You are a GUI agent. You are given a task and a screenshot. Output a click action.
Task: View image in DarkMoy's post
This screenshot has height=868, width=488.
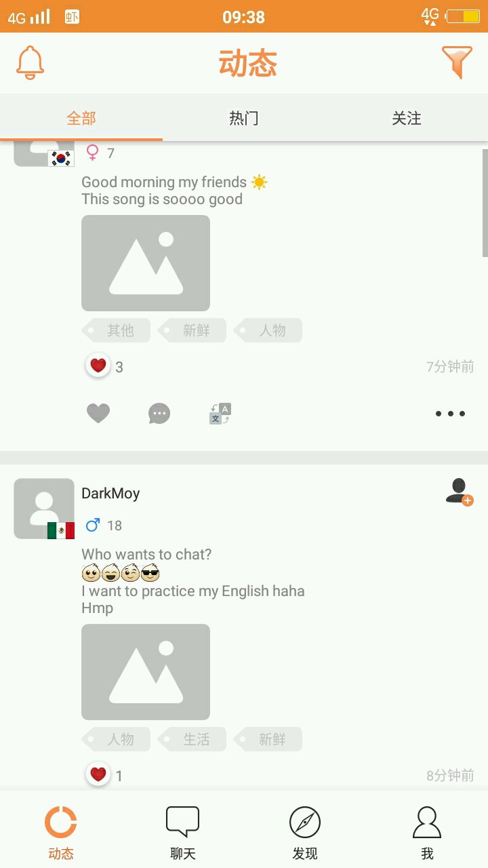pyautogui.click(x=146, y=672)
